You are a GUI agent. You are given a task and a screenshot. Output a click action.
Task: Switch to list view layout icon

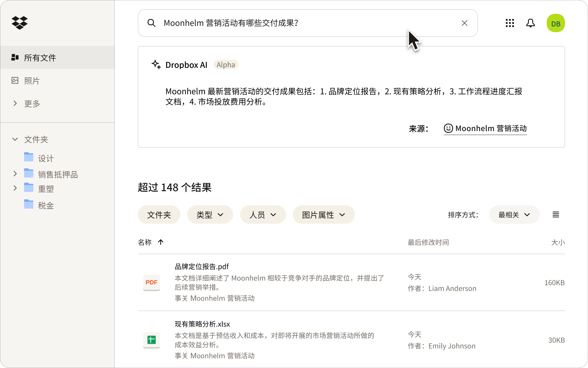556,214
